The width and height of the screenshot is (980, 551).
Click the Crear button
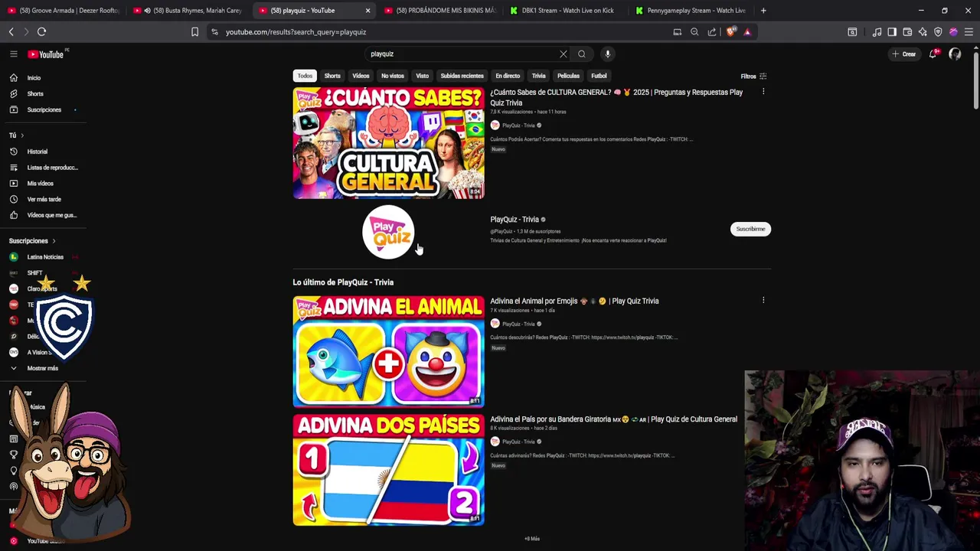point(904,54)
